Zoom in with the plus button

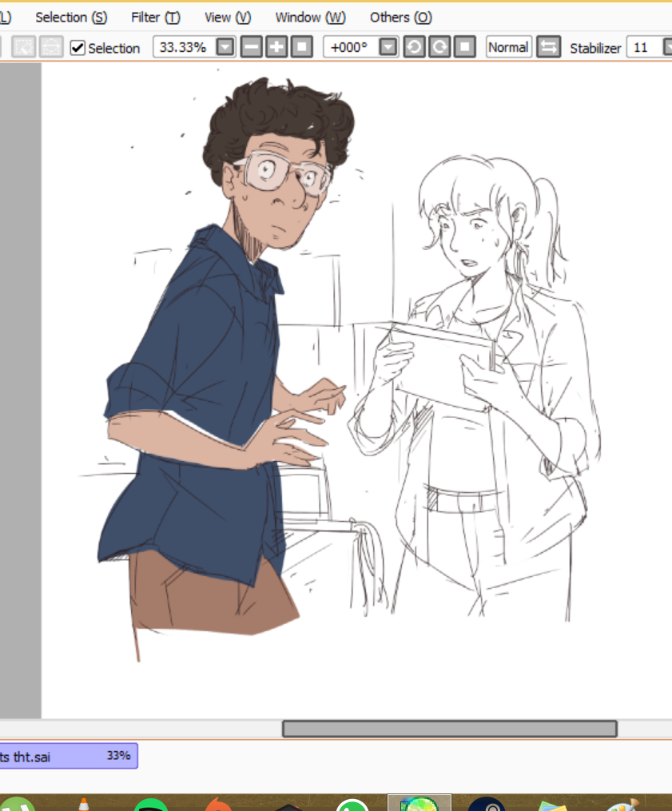point(276,47)
